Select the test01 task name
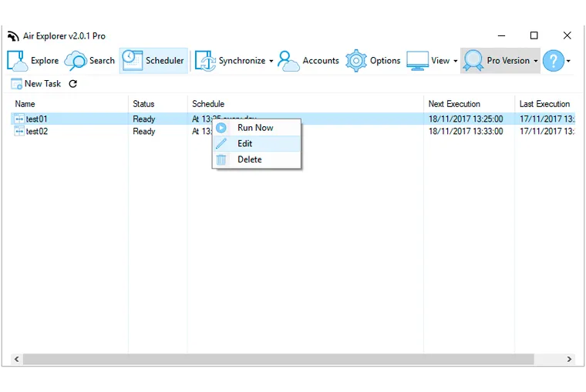This screenshot has height=392, width=586. (x=37, y=119)
